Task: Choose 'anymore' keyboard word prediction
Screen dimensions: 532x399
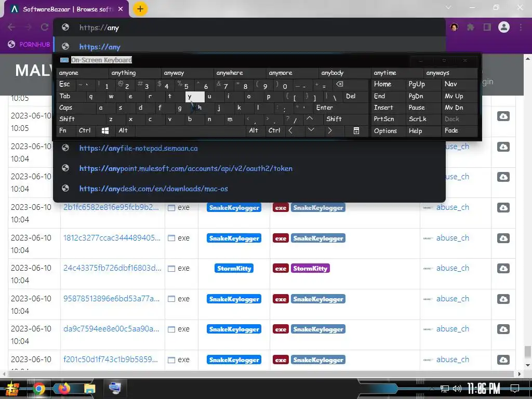Action: (292, 73)
